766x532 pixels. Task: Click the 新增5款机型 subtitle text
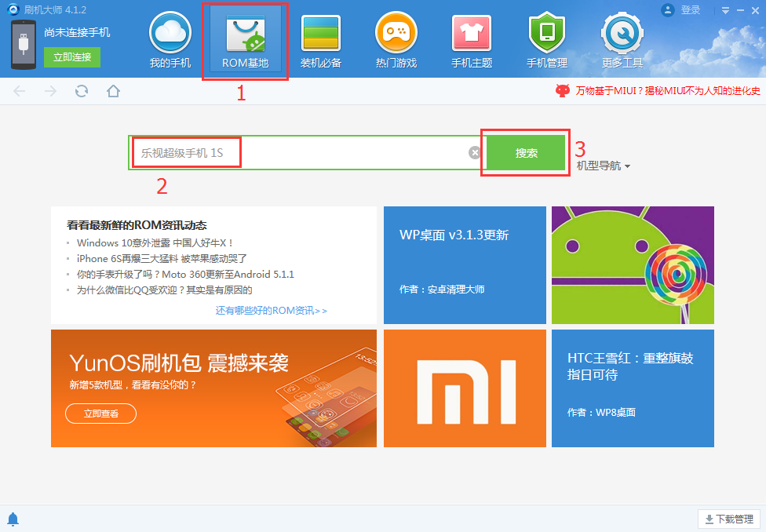(133, 385)
